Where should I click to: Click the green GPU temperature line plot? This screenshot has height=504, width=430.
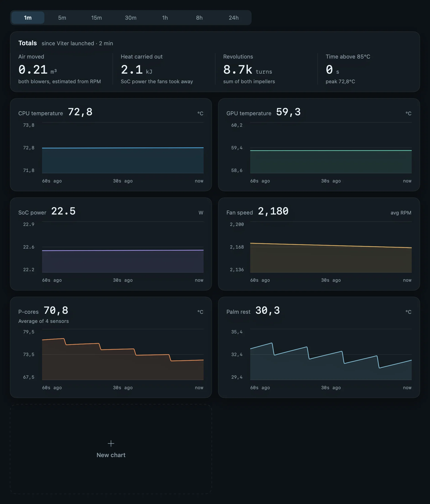(331, 150)
